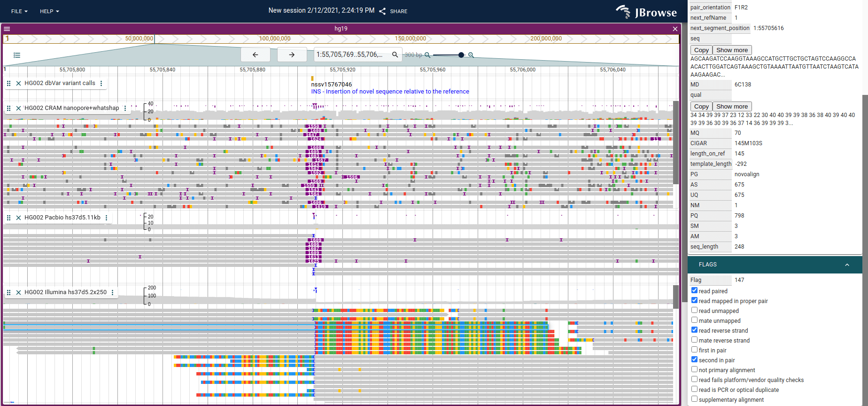This screenshot has height=406, width=868.
Task: Select the highlighted Illumina read alignment
Action: pos(276,327)
